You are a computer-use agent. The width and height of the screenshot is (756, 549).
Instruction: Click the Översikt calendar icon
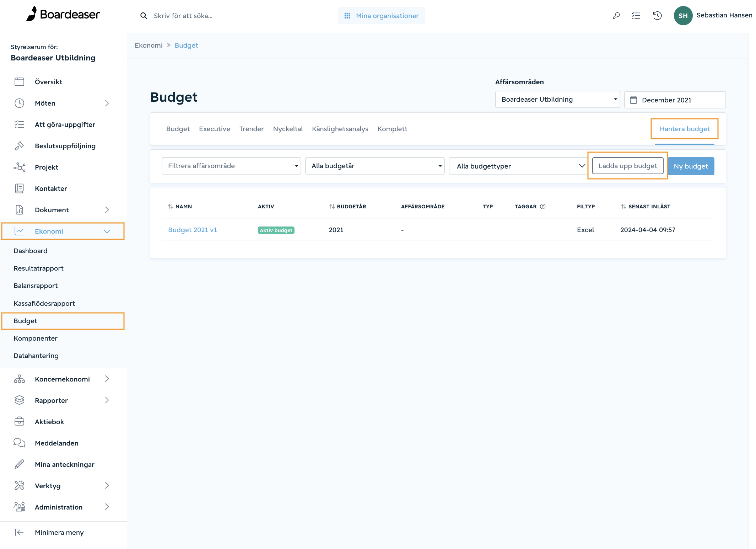click(x=19, y=82)
